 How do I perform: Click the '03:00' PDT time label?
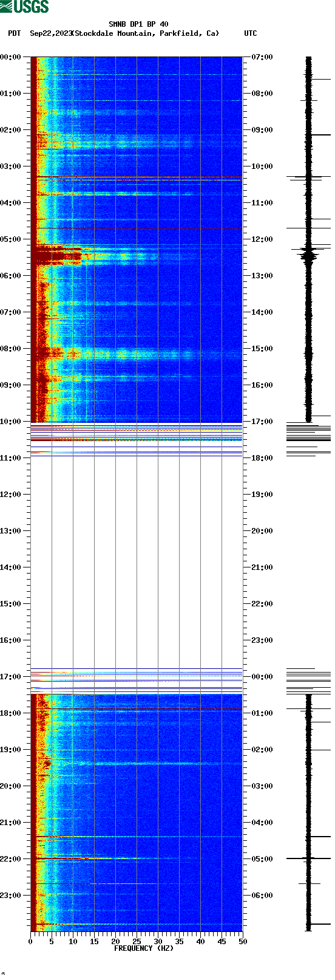click(x=10, y=166)
